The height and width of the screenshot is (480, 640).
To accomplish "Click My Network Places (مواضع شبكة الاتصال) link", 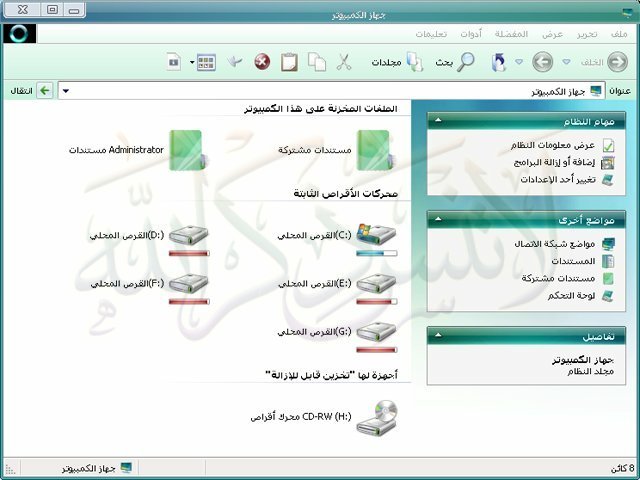I will (x=555, y=244).
